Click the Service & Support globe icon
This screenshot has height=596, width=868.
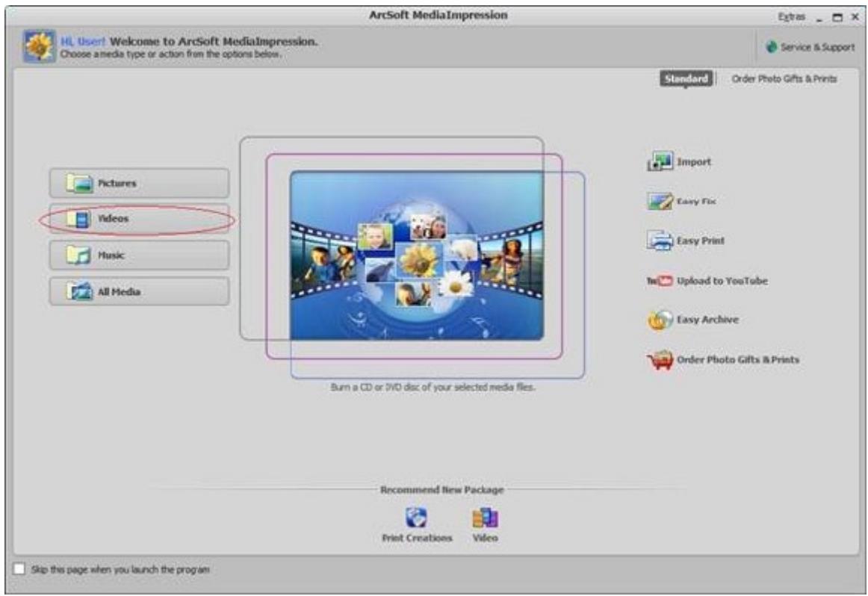pos(771,47)
